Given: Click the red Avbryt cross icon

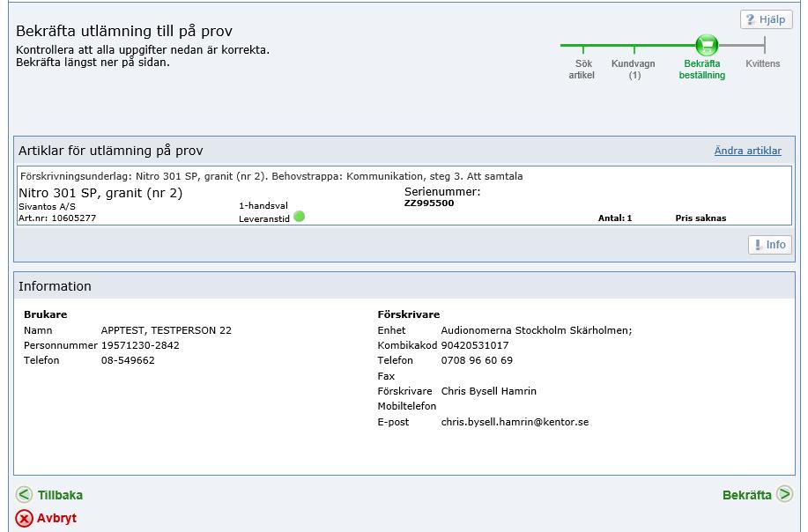Looking at the screenshot, I should 24,518.
